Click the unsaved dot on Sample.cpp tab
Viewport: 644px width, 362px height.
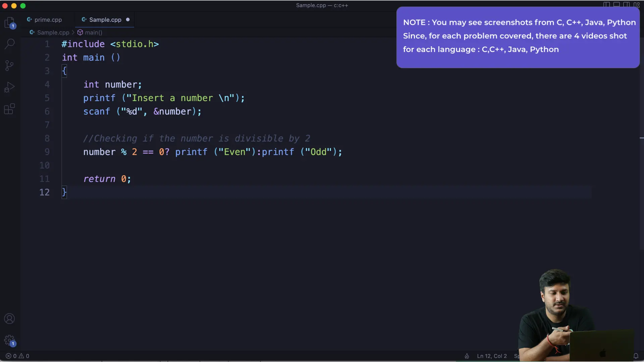(128, 20)
